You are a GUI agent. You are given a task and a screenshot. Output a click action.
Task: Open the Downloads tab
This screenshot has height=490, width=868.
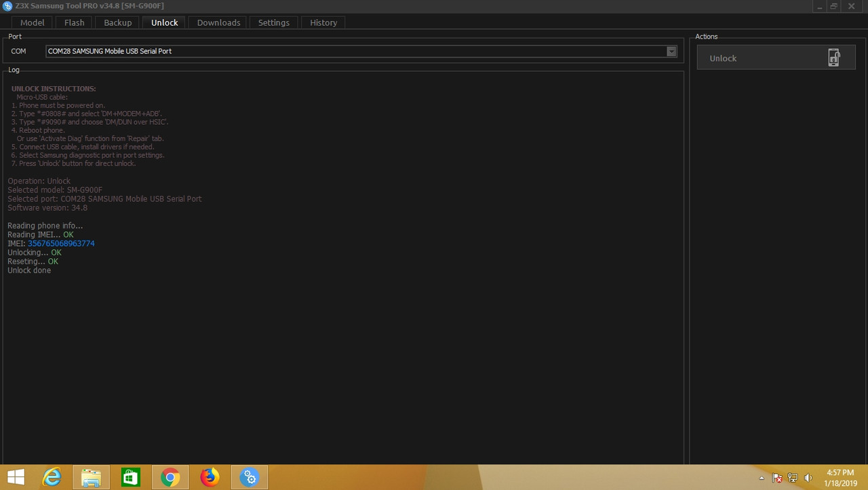pos(219,22)
